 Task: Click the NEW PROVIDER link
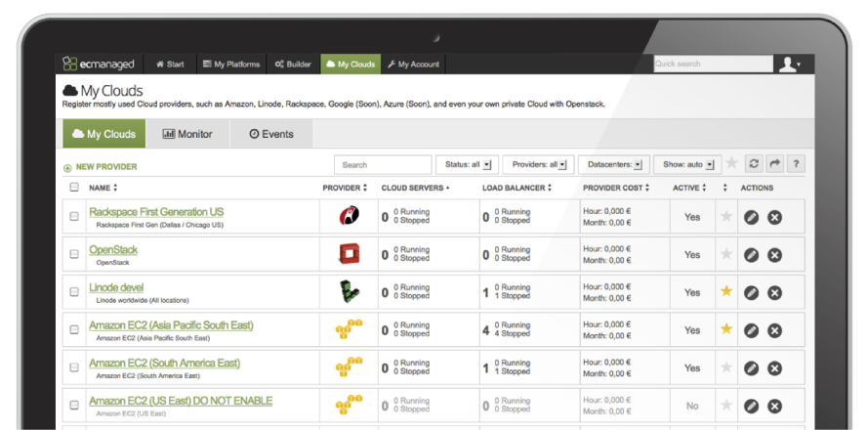tap(101, 167)
